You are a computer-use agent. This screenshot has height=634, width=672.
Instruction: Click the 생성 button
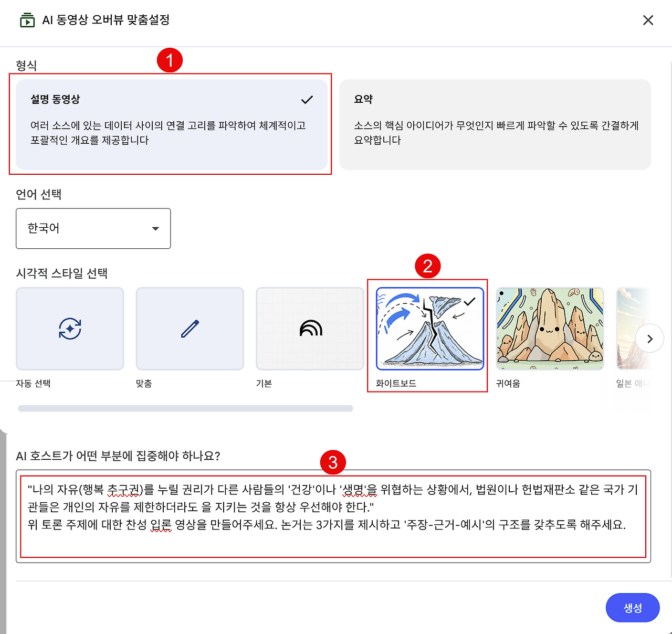633,608
